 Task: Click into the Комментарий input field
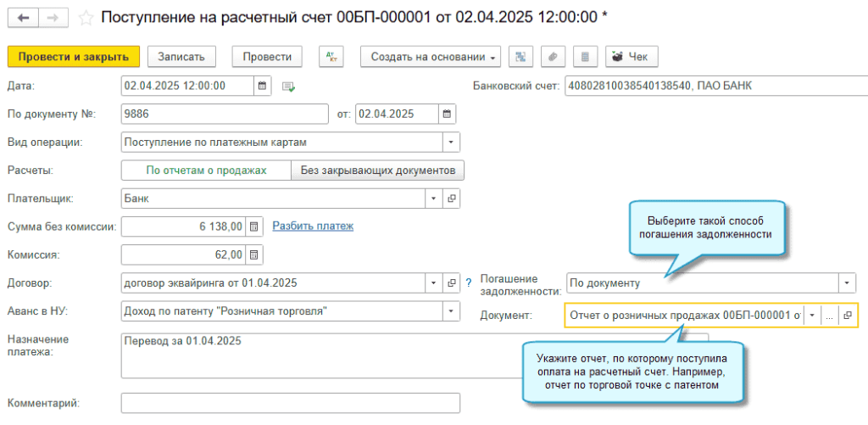coord(290,402)
